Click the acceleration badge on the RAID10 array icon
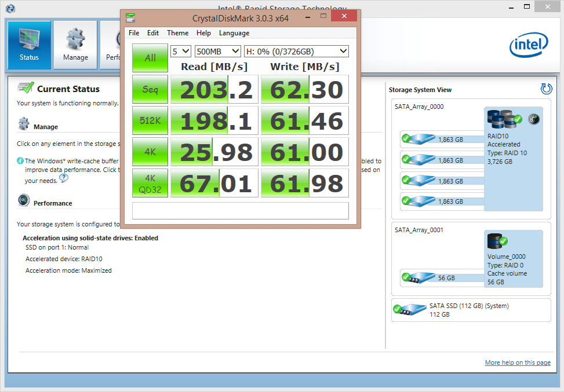Screen dimensions: 564x392 534,120
